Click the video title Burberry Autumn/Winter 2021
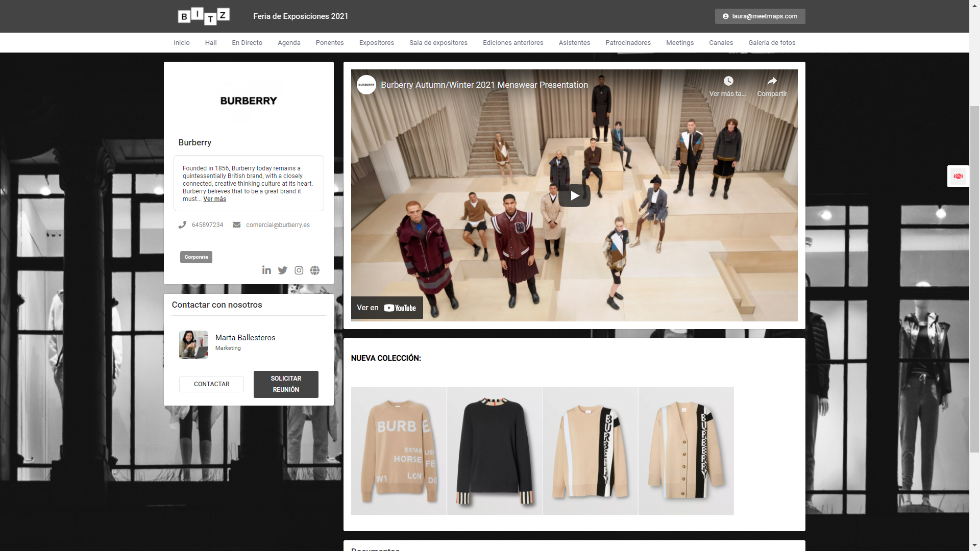980x551 pixels. point(484,85)
